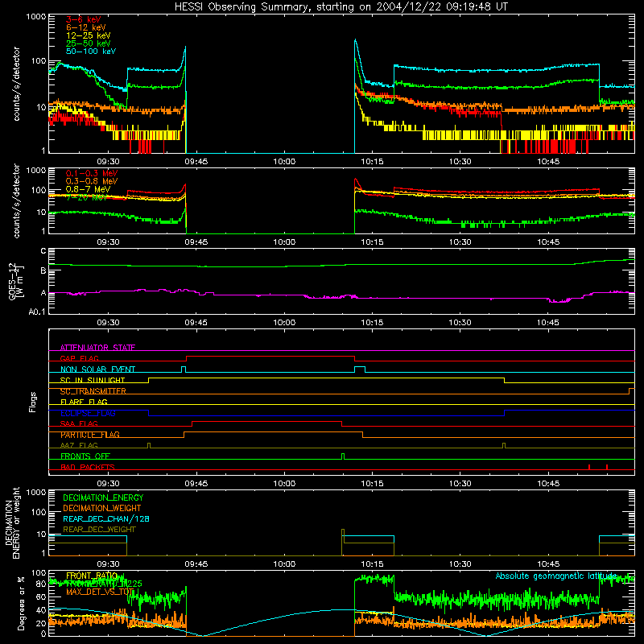Image resolution: width=644 pixels, height=644 pixels.
Task: Select the cyan 50-100 keV legend label
Action: click(91, 52)
